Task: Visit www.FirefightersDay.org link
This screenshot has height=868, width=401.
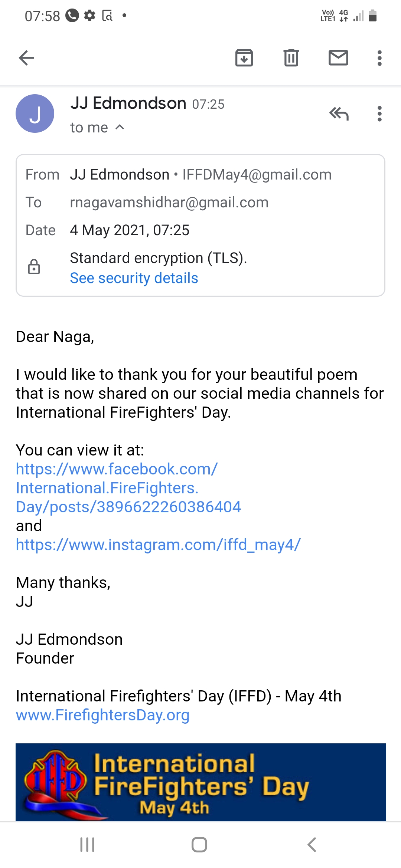Action: pyautogui.click(x=102, y=715)
